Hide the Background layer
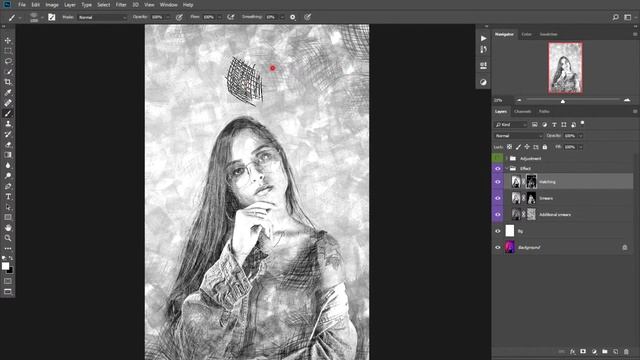640x360 pixels. point(498,247)
